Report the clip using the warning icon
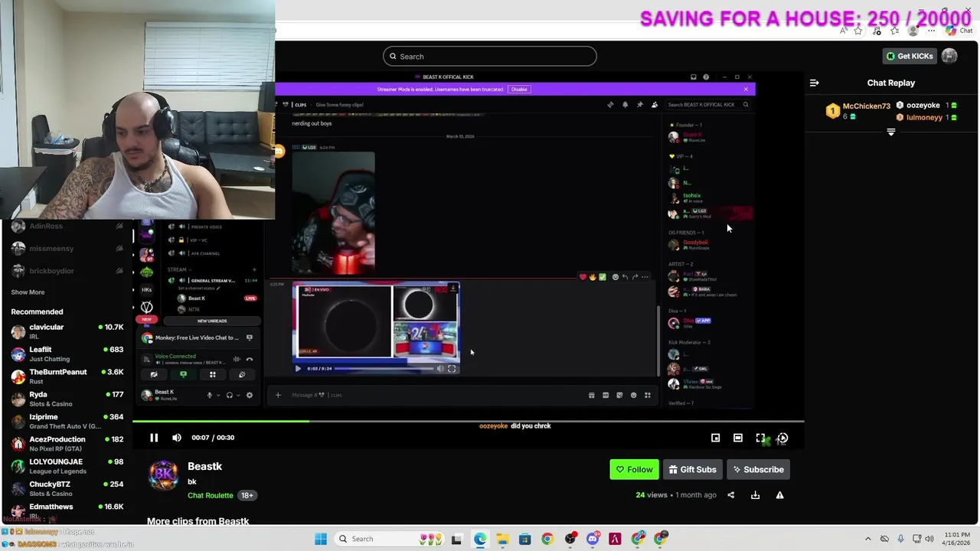 779,495
